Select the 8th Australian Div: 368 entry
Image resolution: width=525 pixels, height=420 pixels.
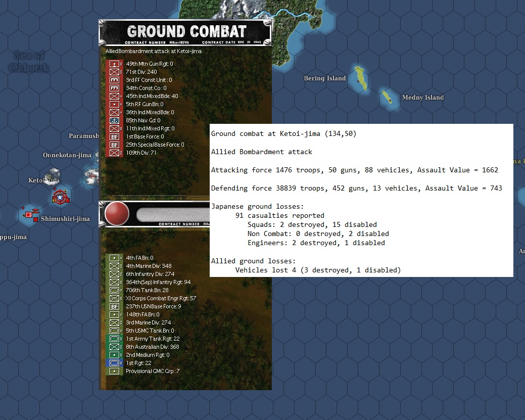coord(152,347)
